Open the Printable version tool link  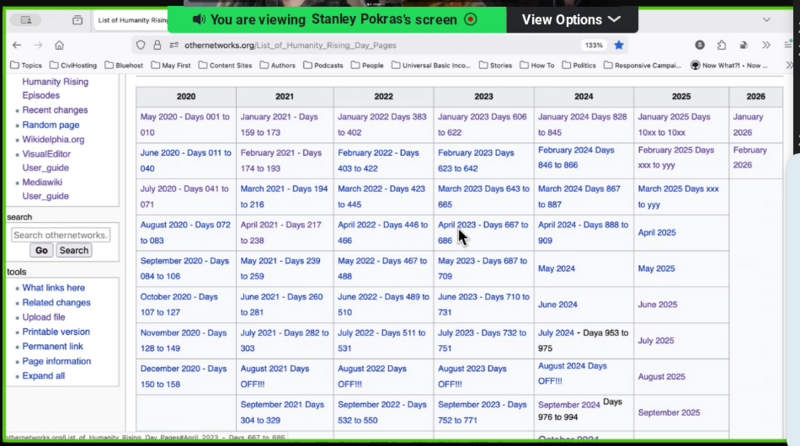pos(56,332)
